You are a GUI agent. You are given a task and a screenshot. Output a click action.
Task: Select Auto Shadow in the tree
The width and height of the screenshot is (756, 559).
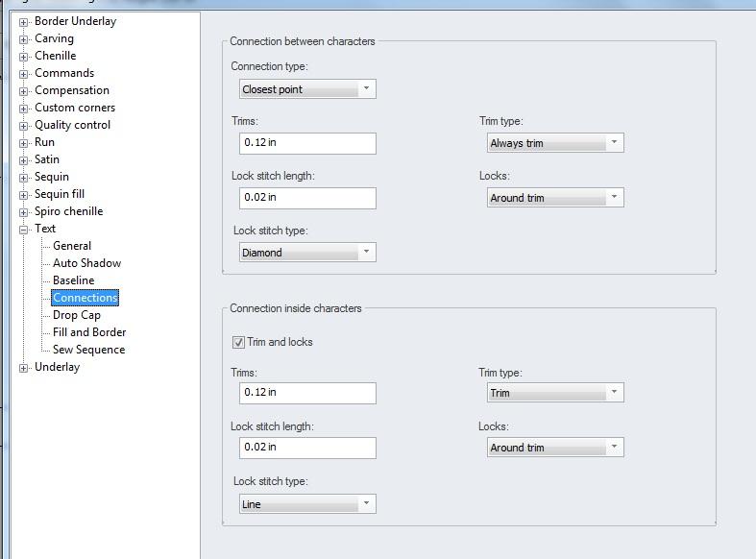click(x=86, y=263)
